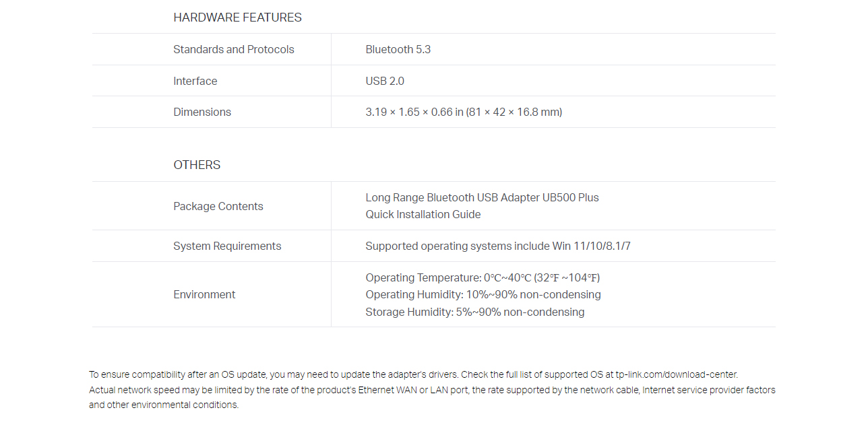The height and width of the screenshot is (437, 868).
Task: Click the Bluetooth 5.3 value text
Action: pyautogui.click(x=398, y=49)
